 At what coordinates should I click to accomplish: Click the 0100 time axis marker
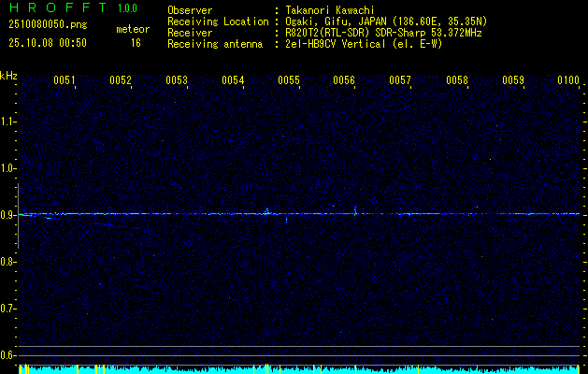(x=568, y=80)
